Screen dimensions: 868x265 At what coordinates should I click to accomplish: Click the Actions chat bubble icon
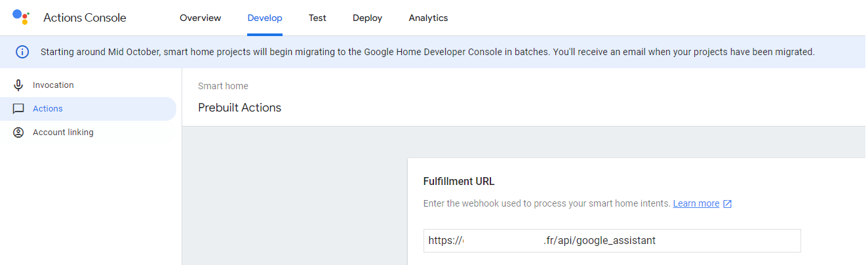[18, 109]
